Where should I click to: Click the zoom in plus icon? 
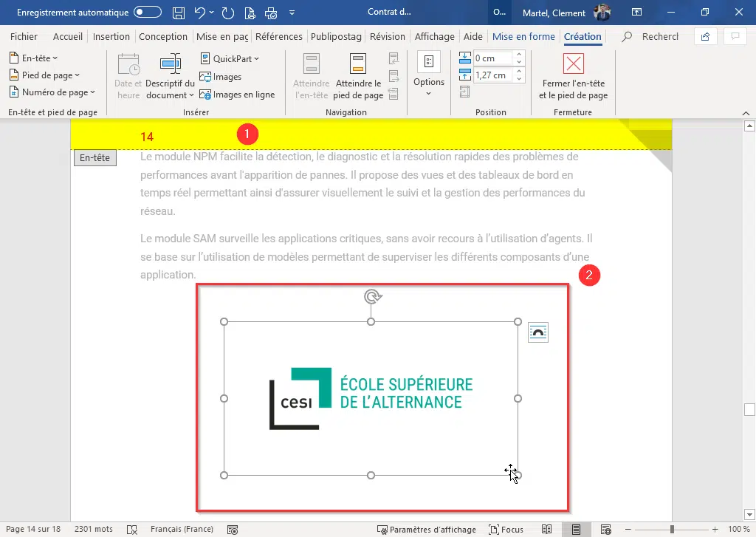(x=715, y=530)
